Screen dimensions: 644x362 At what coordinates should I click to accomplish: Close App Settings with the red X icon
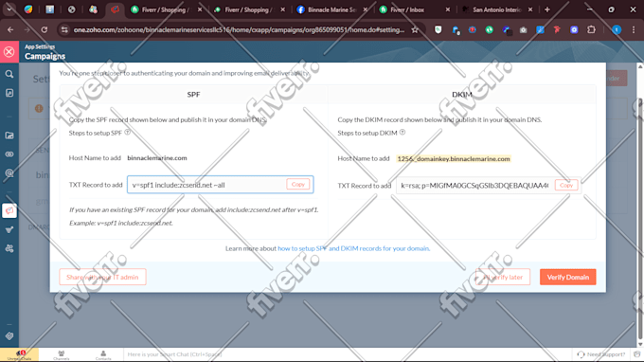point(9,52)
